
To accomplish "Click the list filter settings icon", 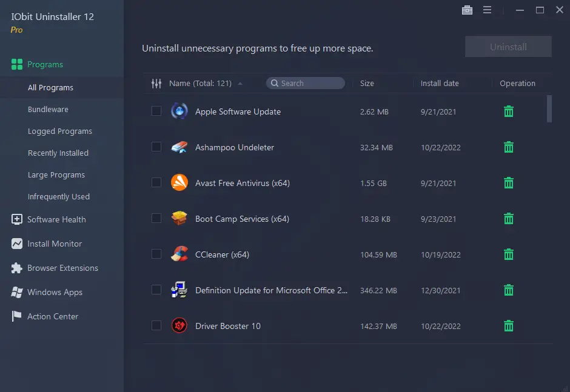I will (x=156, y=84).
